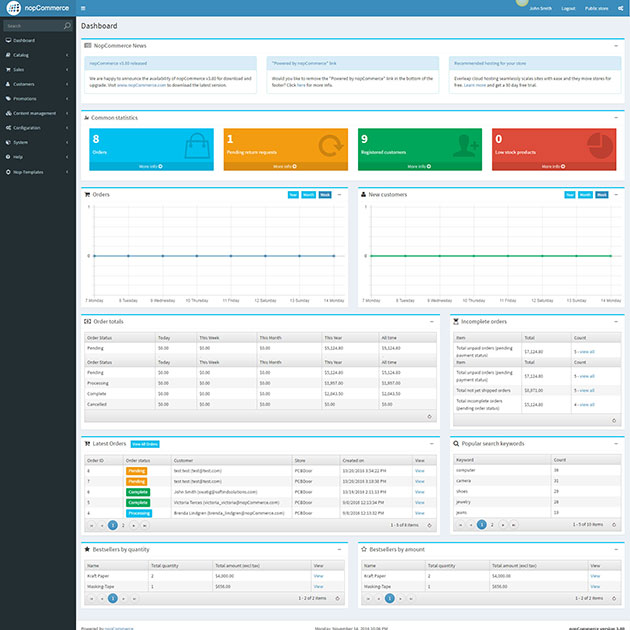Click the shopping bag icon on Orders tile
Image resolution: width=630 pixels, height=630 pixels.
click(197, 146)
